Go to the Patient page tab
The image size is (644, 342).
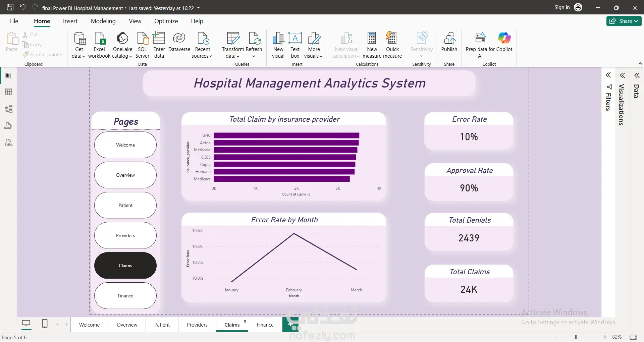(162, 325)
